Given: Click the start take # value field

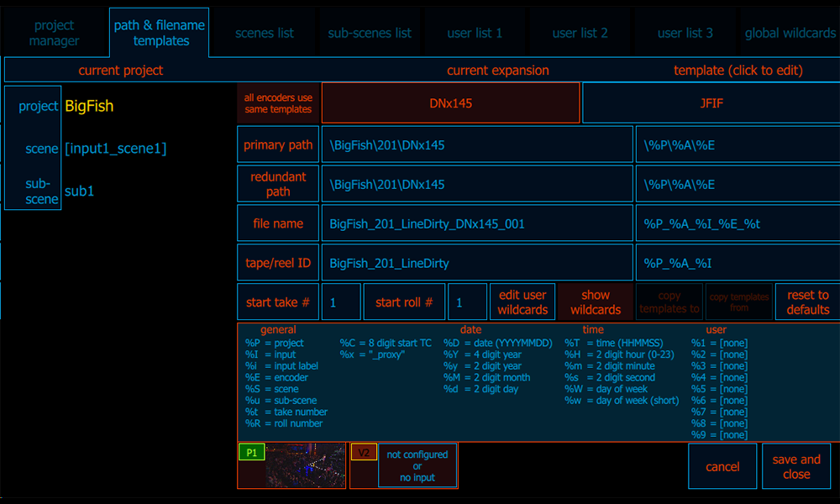Looking at the screenshot, I should click(341, 302).
